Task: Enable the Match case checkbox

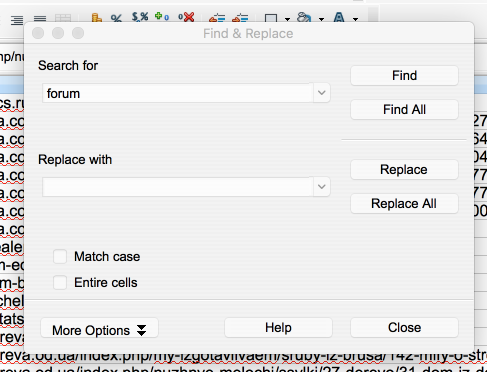Action: pos(60,257)
